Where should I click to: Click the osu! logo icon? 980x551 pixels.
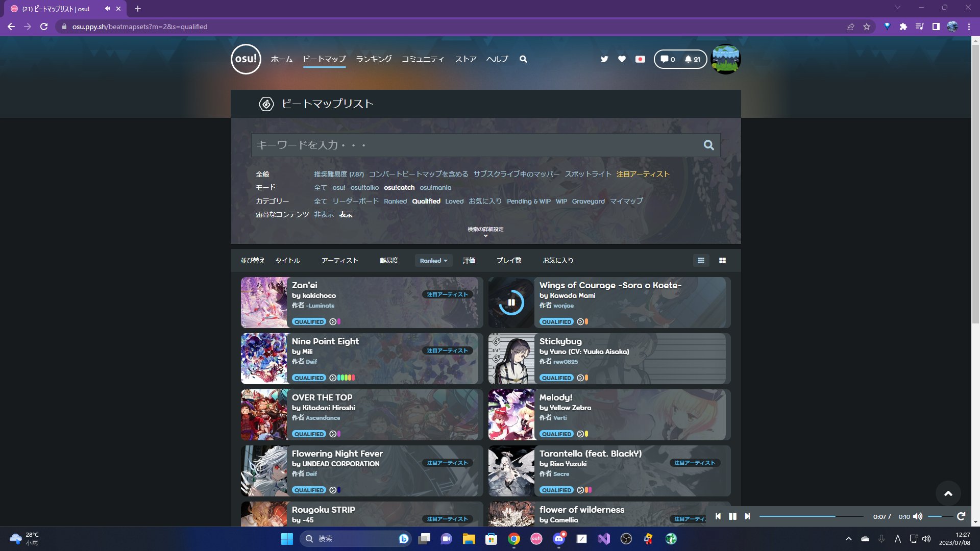pyautogui.click(x=246, y=59)
